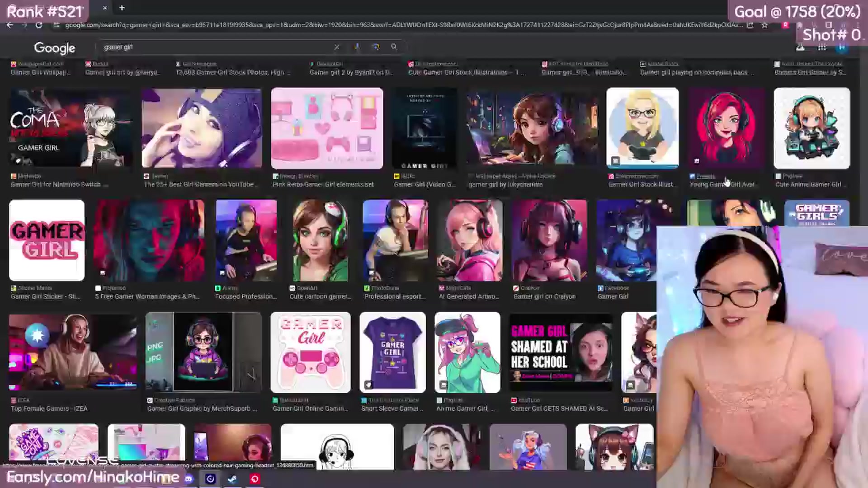Screen dimensions: 868x488
Task: Open 'Pink Retro Gamer Girl elements set' link
Action: [323, 184]
